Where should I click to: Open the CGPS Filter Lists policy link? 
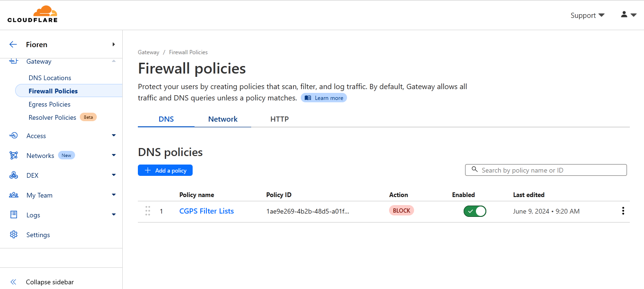[207, 211]
